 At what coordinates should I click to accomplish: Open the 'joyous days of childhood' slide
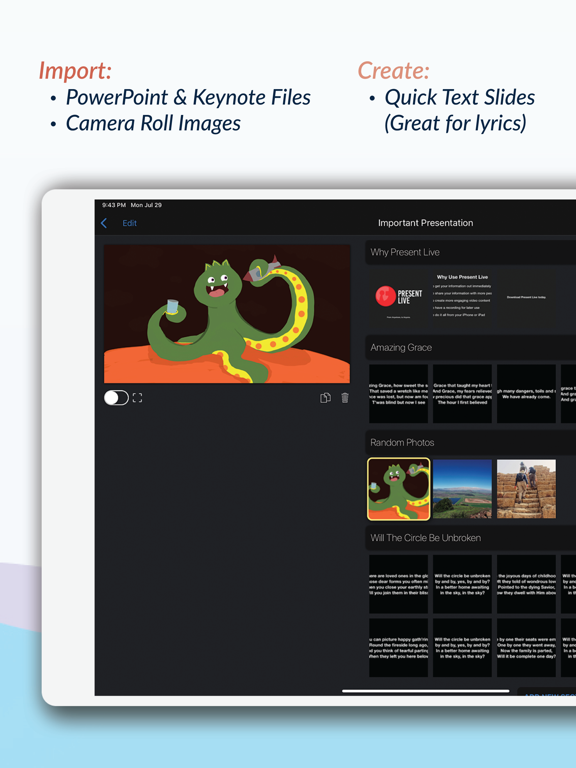pyautogui.click(x=527, y=584)
